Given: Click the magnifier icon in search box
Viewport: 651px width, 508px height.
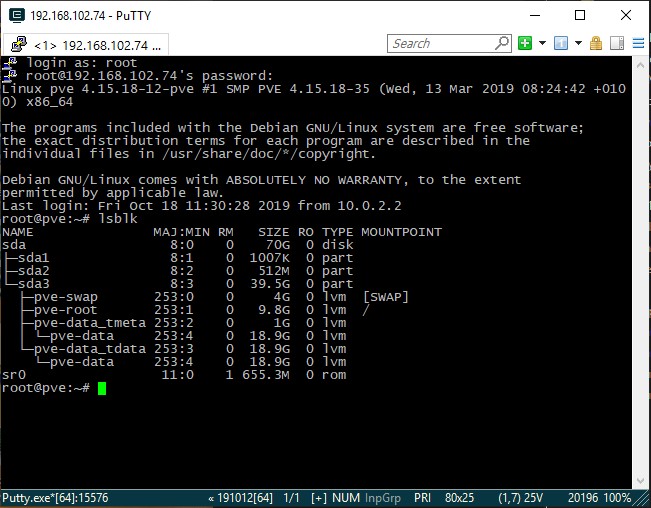Looking at the screenshot, I should tap(502, 43).
